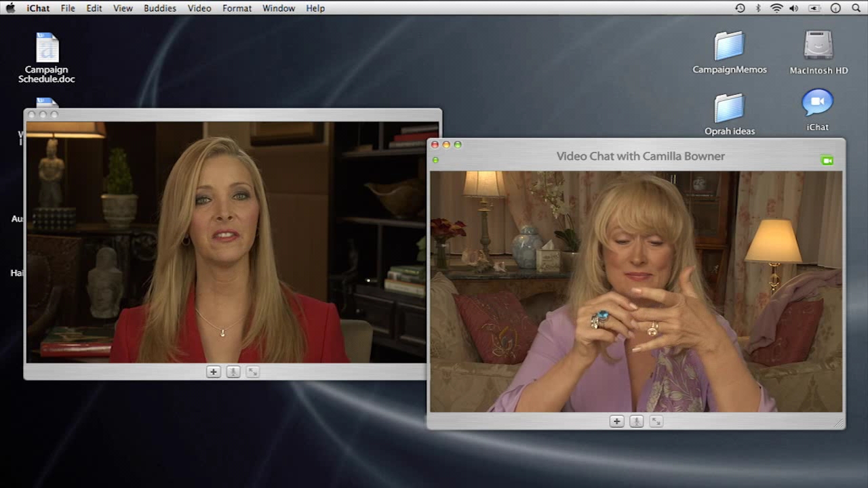Open the Apple menu
868x488 pixels.
[x=10, y=8]
